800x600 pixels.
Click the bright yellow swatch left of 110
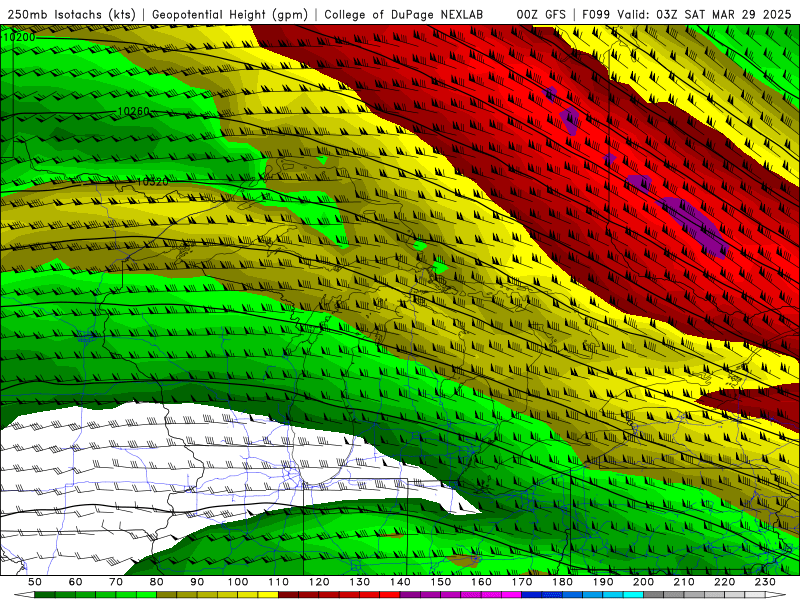[x=268, y=595]
